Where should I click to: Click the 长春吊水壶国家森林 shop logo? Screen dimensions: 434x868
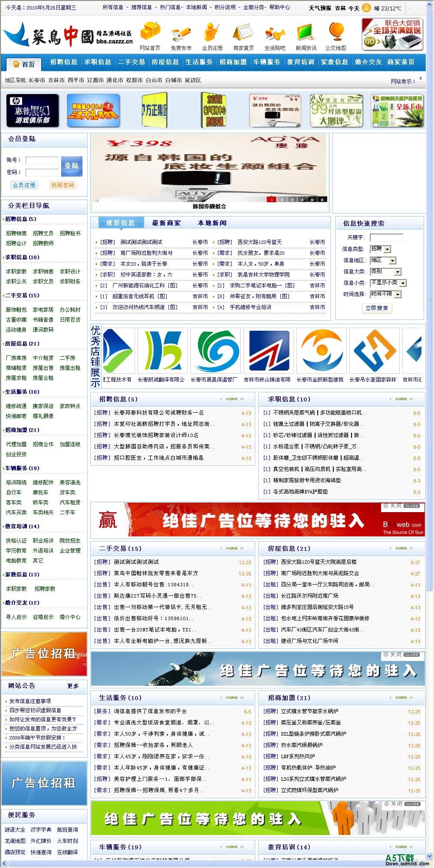click(x=374, y=351)
